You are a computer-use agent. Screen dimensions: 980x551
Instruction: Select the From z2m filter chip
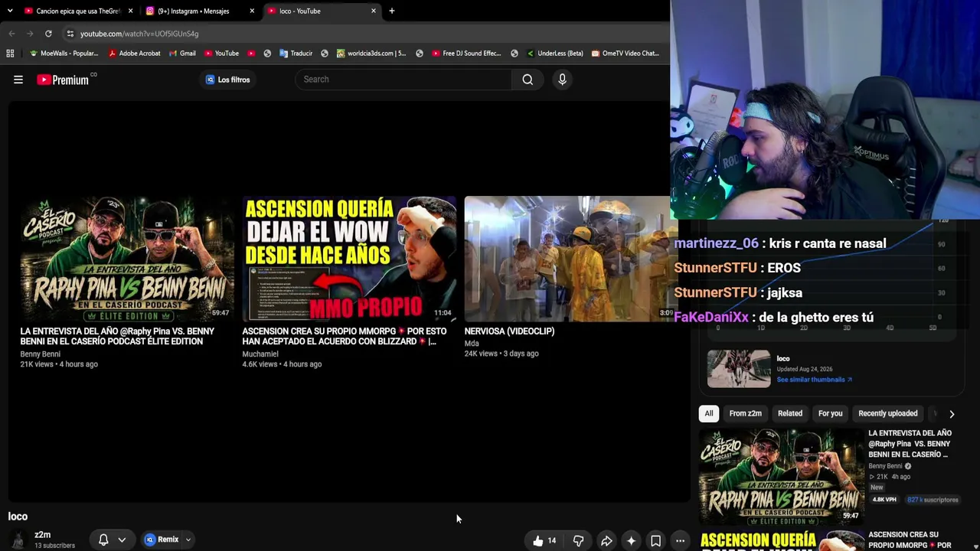coord(746,413)
